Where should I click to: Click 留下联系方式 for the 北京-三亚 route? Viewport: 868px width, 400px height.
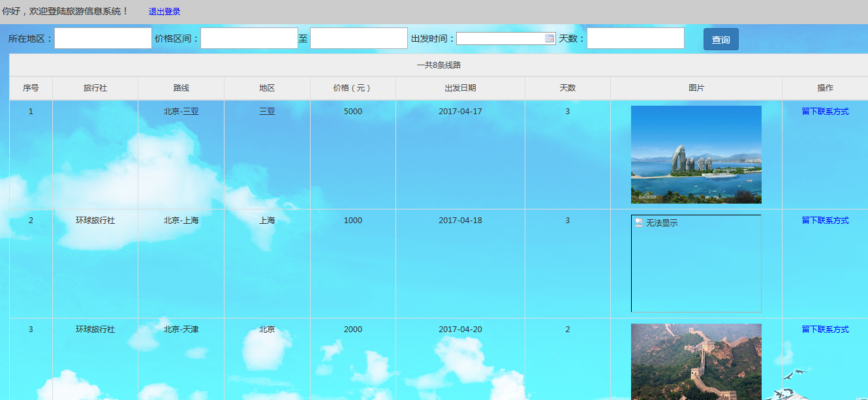825,112
